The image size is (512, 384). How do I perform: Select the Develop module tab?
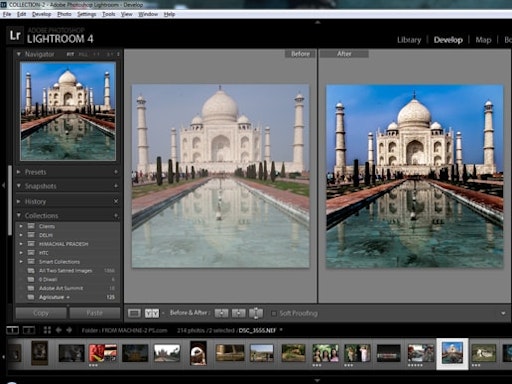pyautogui.click(x=448, y=40)
